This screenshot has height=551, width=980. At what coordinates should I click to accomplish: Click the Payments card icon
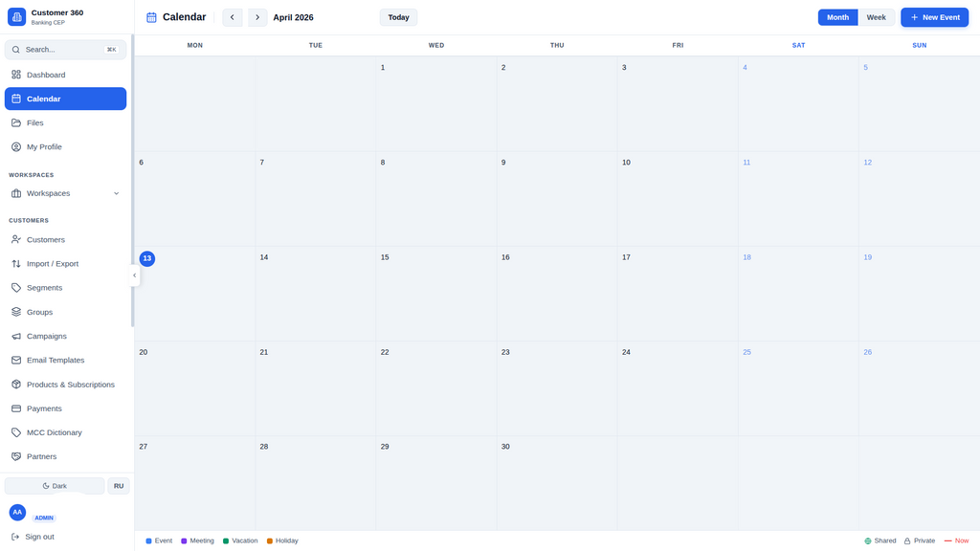pos(16,408)
